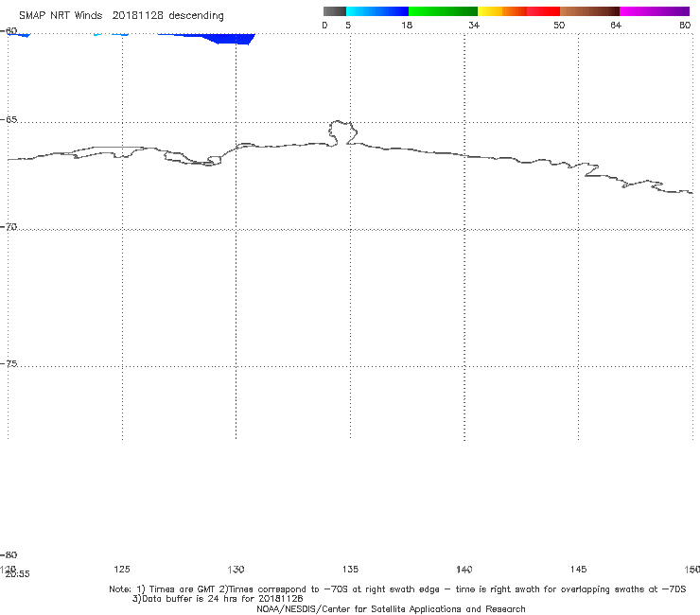Click the yellow-orange segment of the color bar
This screenshot has height=615, width=700.
[501, 11]
